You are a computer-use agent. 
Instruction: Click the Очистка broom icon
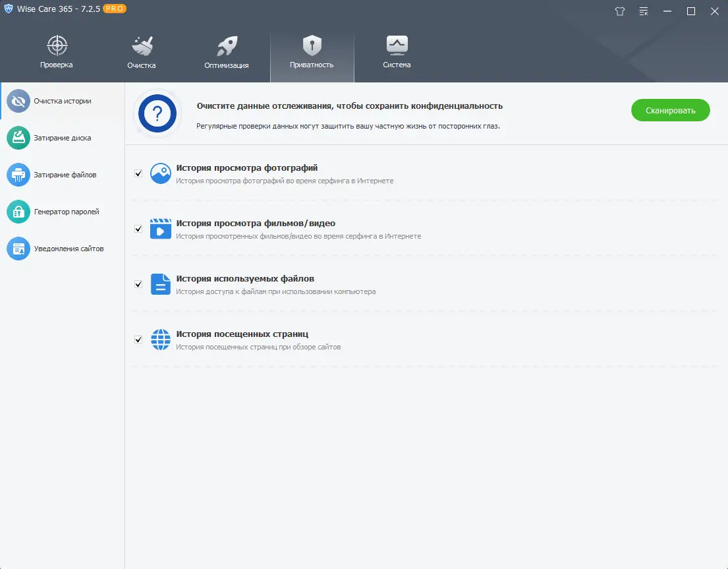tap(142, 45)
